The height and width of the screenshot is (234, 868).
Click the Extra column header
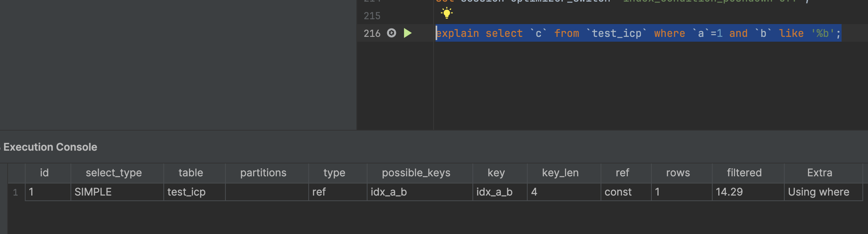click(820, 173)
